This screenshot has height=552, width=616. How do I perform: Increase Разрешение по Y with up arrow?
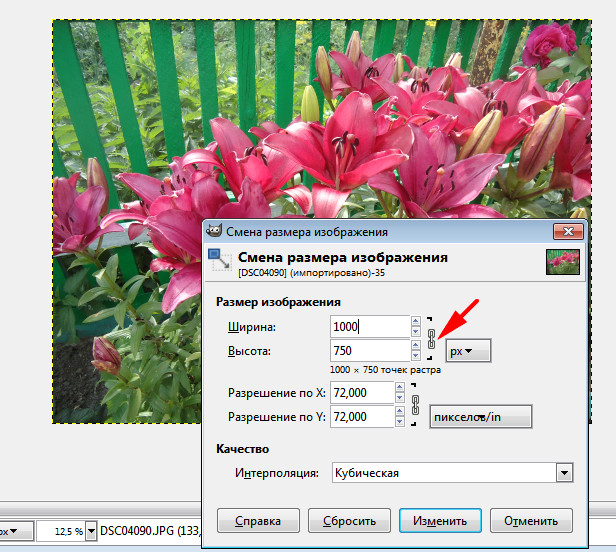tap(400, 411)
